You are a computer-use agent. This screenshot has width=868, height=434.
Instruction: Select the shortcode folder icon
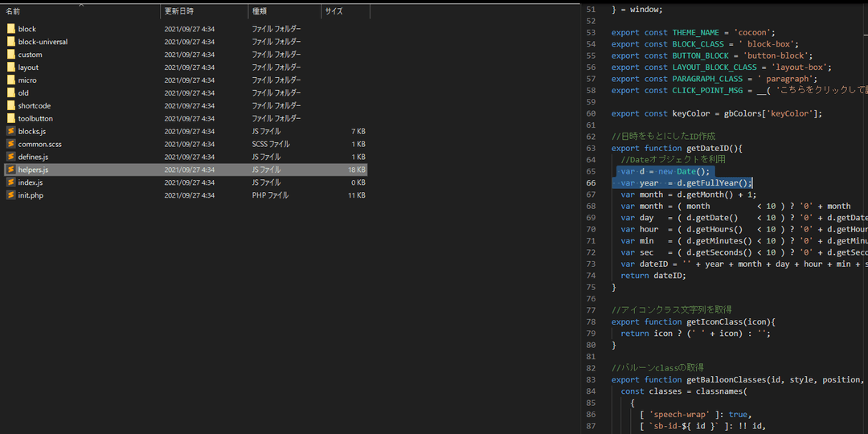[x=11, y=105]
